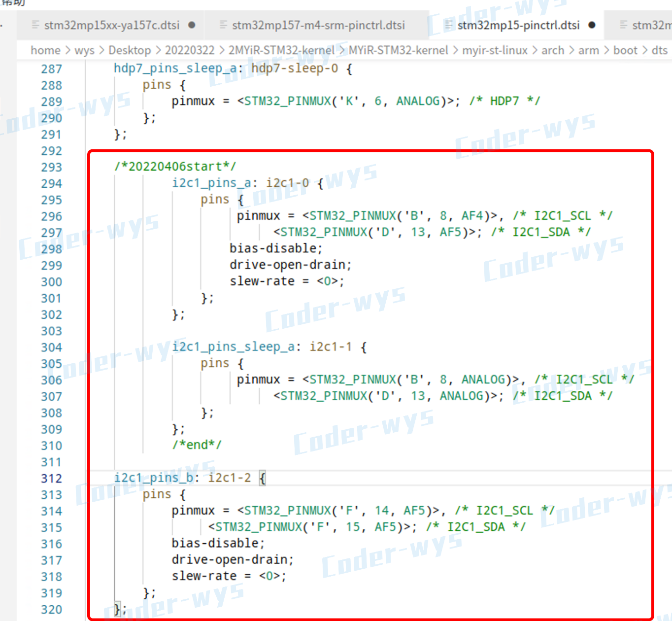The height and width of the screenshot is (621, 672).
Task: Click 'pinmux' on line 296
Action: (258, 216)
